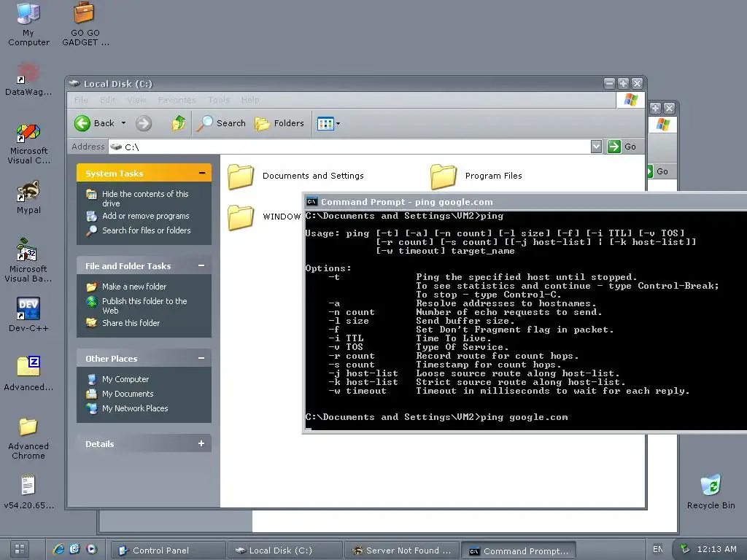Screen dimensions: 747x560
Task: Open the Favorites menu
Action: point(177,100)
